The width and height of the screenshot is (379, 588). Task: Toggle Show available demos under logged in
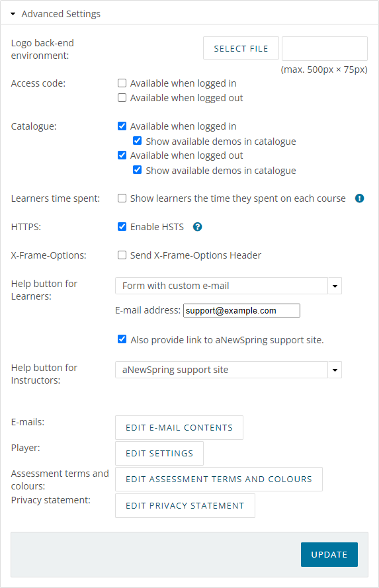pos(137,141)
